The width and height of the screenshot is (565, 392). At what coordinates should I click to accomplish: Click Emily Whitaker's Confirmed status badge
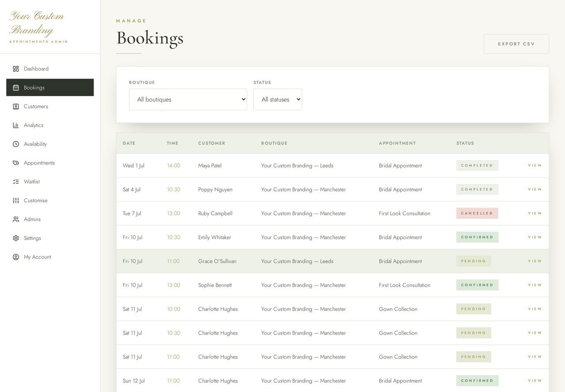tap(478, 237)
